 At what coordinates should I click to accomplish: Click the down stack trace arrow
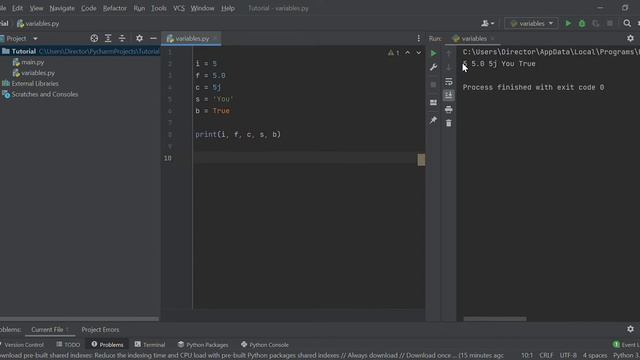449,67
